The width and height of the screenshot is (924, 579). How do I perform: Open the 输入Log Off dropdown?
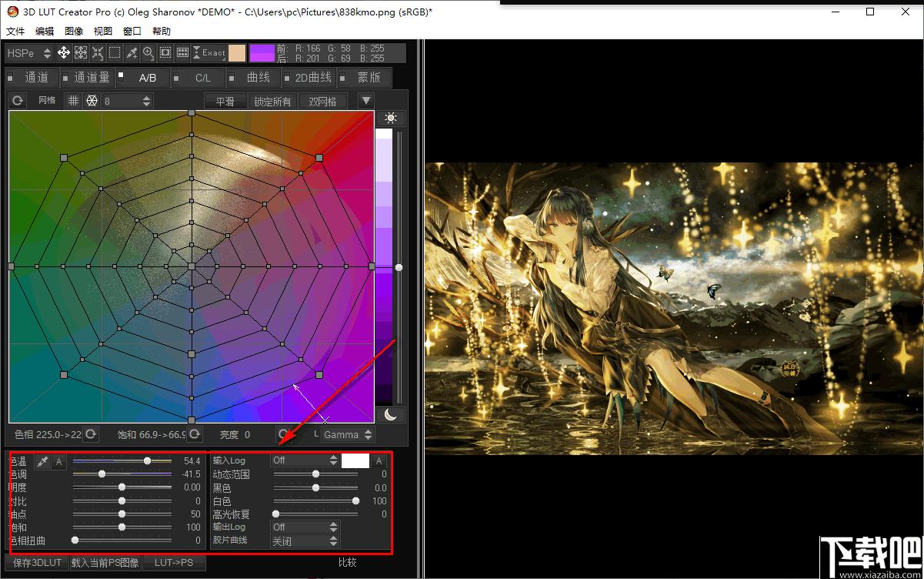pyautogui.click(x=305, y=460)
